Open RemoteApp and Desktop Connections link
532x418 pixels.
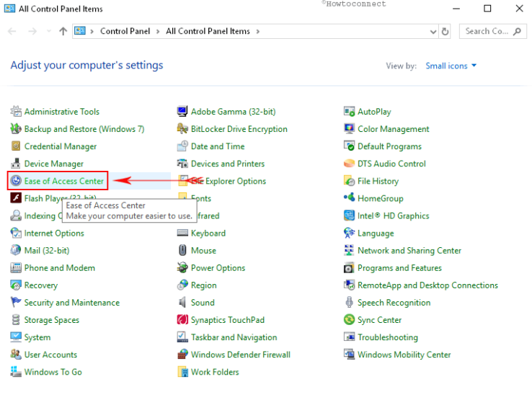pyautogui.click(x=427, y=285)
